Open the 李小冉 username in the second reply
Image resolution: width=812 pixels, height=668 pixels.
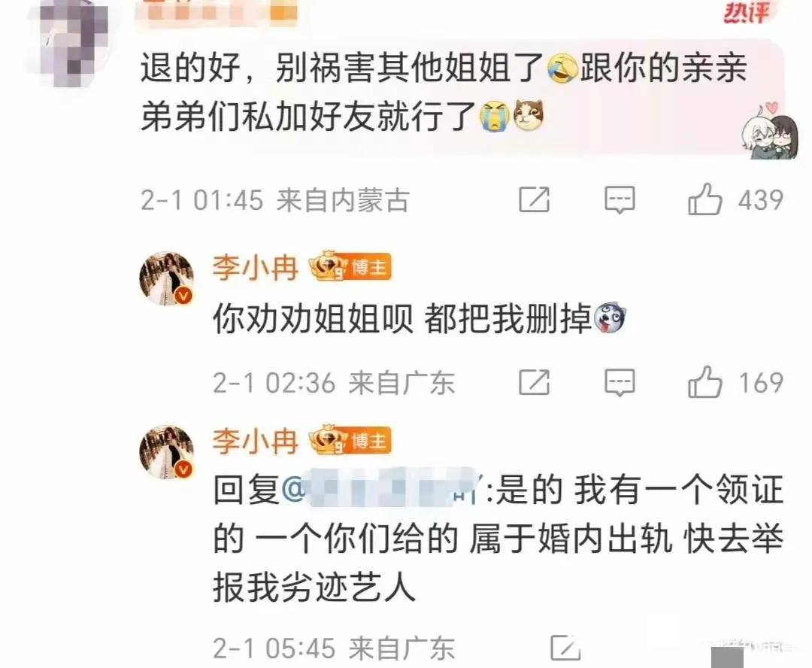(256, 442)
